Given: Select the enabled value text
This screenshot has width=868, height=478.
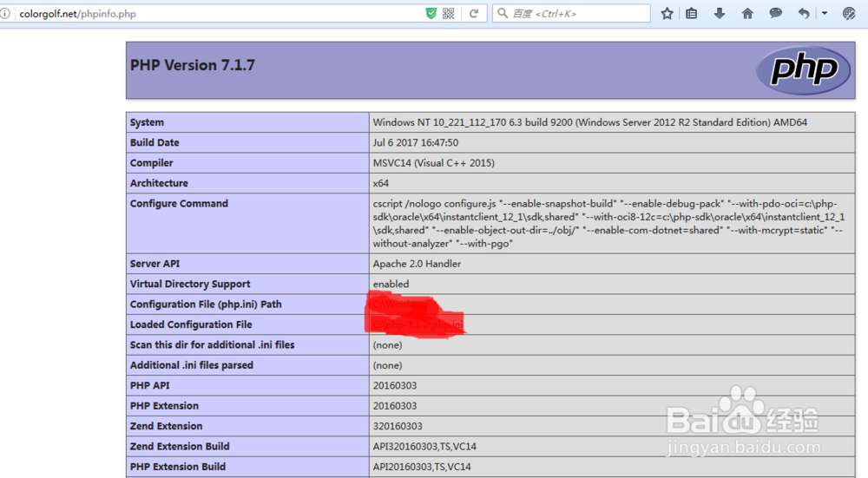Looking at the screenshot, I should 391,285.
